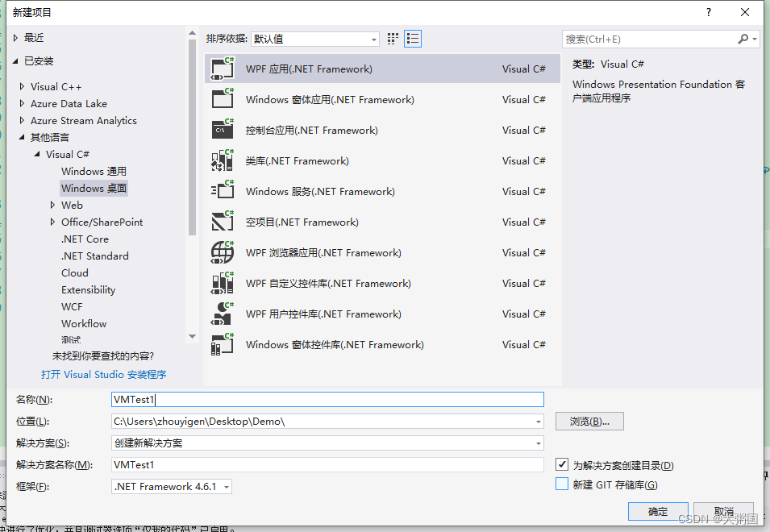Click the tree panel scrollbar thumb
Screen dimensions: 770x532
193,137
